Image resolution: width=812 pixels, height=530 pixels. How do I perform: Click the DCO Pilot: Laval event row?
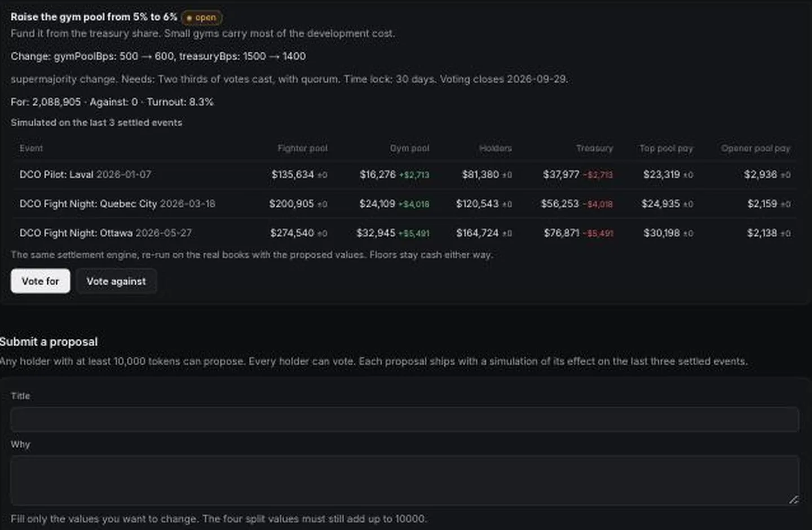404,174
